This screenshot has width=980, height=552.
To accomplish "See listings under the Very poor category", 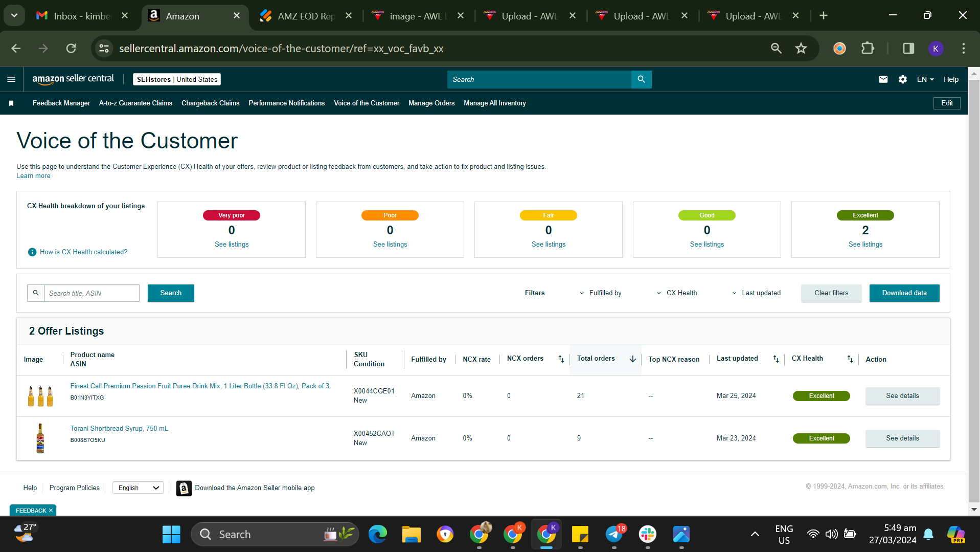I will point(232,245).
